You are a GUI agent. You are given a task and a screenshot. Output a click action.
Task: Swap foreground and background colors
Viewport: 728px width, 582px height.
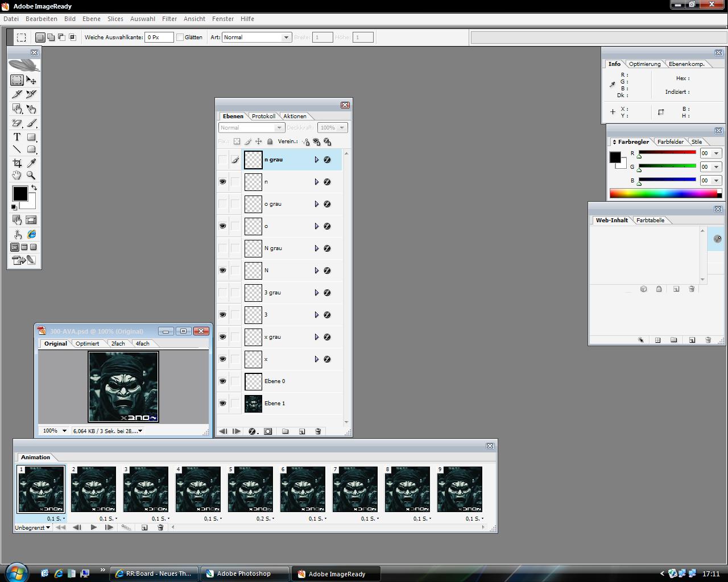click(x=34, y=188)
